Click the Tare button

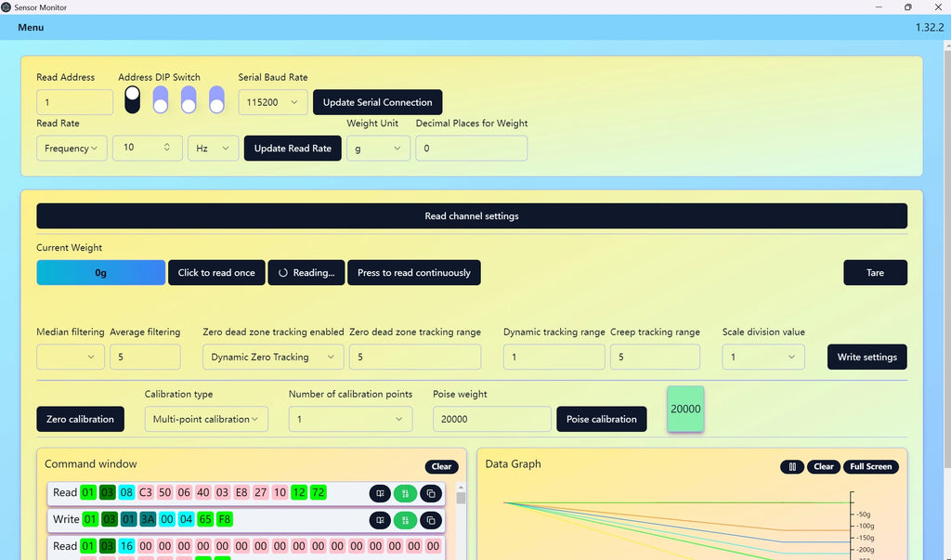tap(875, 272)
